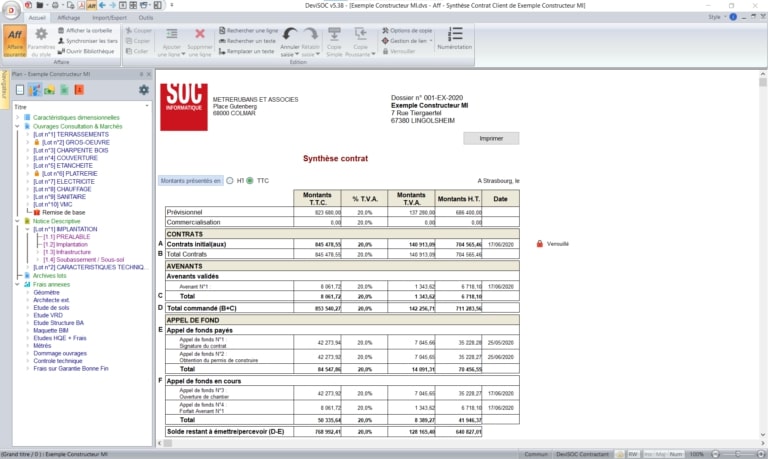Click the Numérotation list icon
The image size is (768, 459).
coord(454,38)
